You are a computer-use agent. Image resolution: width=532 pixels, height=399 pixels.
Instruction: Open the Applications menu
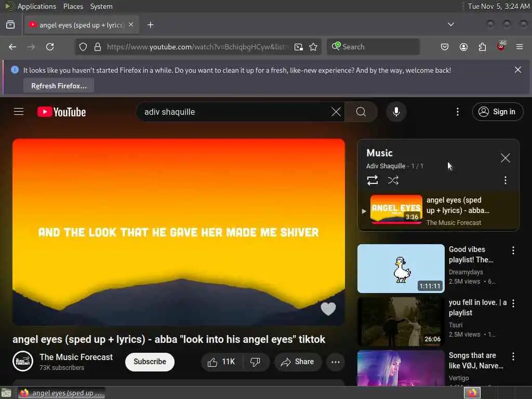point(37,6)
